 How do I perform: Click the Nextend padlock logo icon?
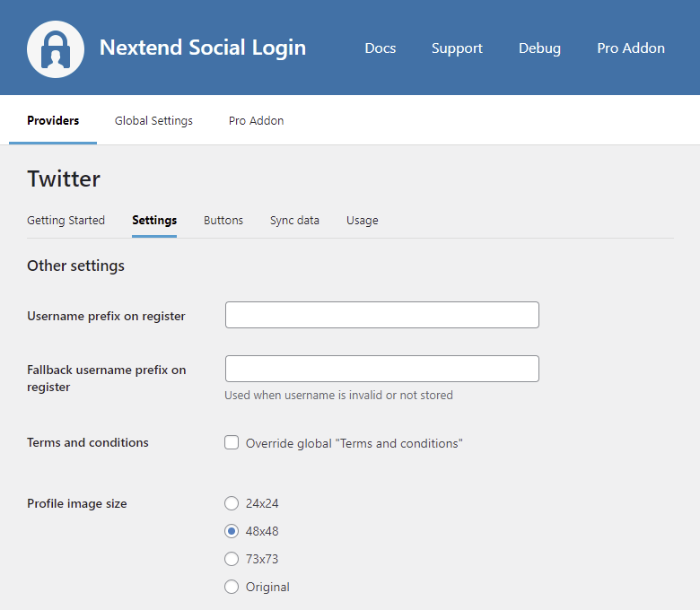(56, 48)
